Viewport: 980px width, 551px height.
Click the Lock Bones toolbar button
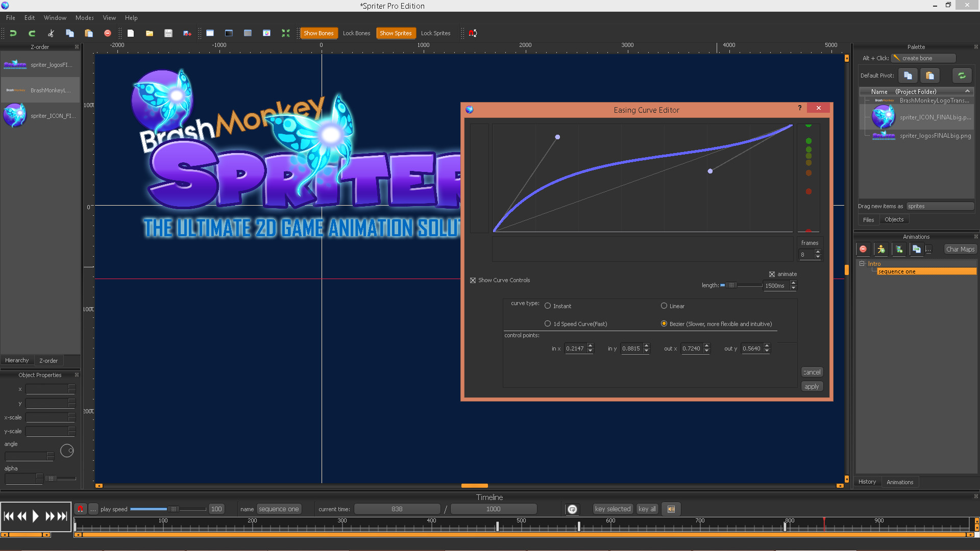click(x=356, y=32)
